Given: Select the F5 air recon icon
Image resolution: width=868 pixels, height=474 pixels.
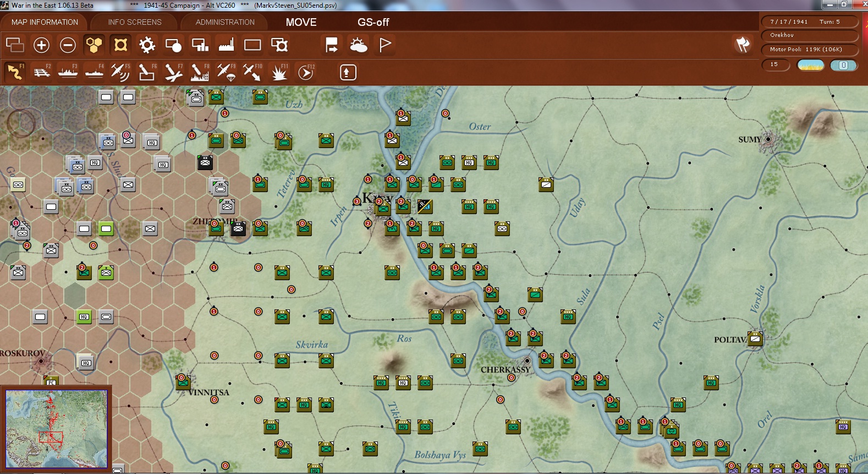Looking at the screenshot, I should click(120, 72).
